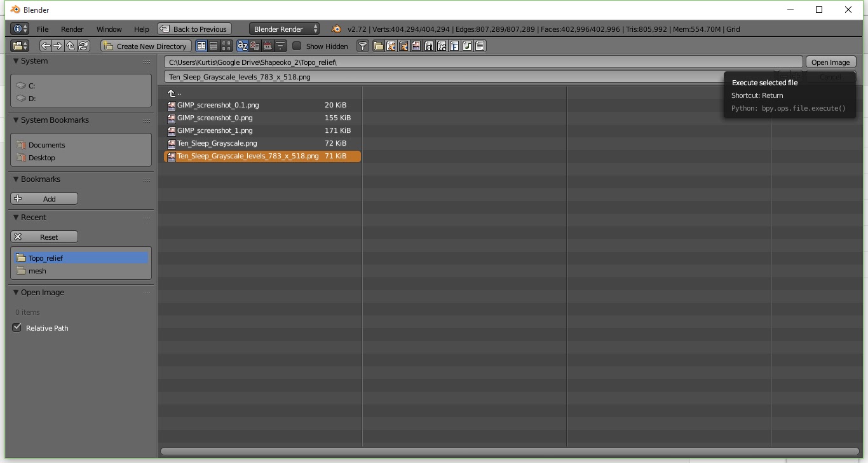Screen dimensions: 868x463
Task: Click the directory path field
Action: tap(483, 62)
